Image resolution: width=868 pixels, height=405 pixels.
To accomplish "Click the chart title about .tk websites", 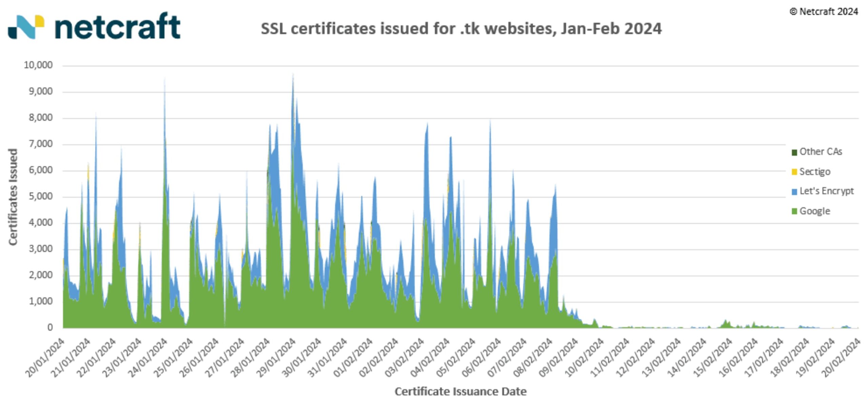I will pos(461,29).
